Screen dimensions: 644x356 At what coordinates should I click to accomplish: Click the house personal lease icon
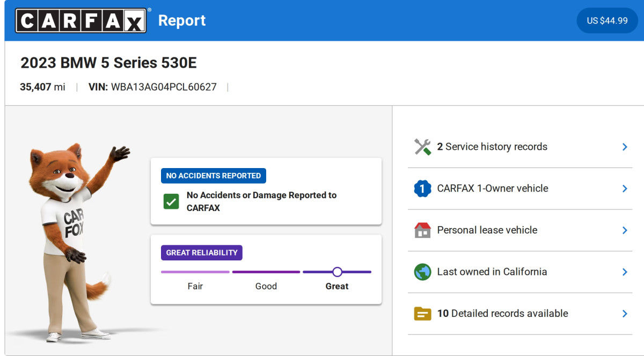point(422,230)
